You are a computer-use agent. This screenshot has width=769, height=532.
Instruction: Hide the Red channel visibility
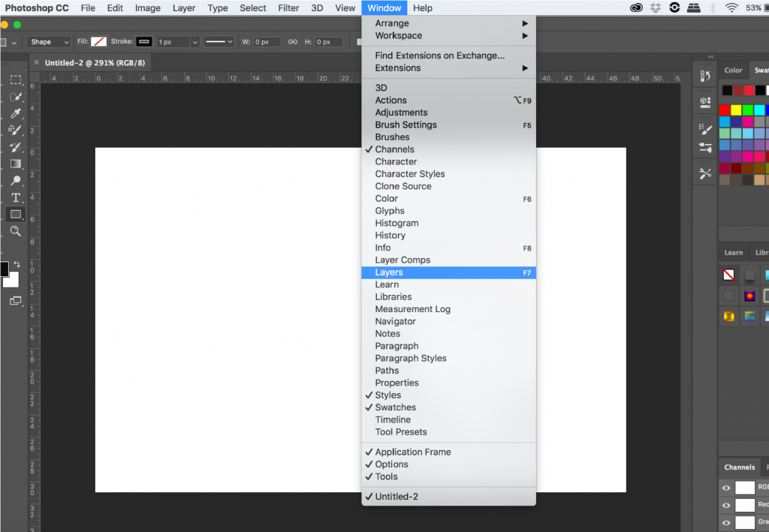726,505
